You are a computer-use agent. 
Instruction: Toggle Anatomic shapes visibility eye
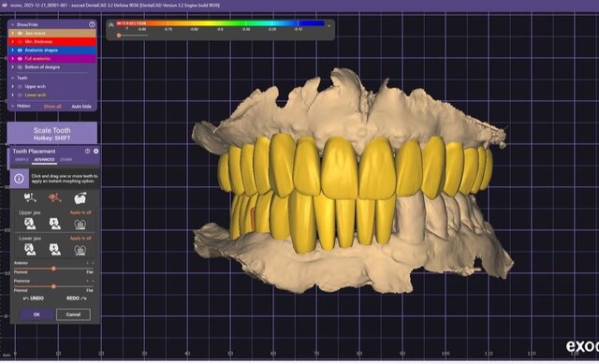click(x=20, y=50)
